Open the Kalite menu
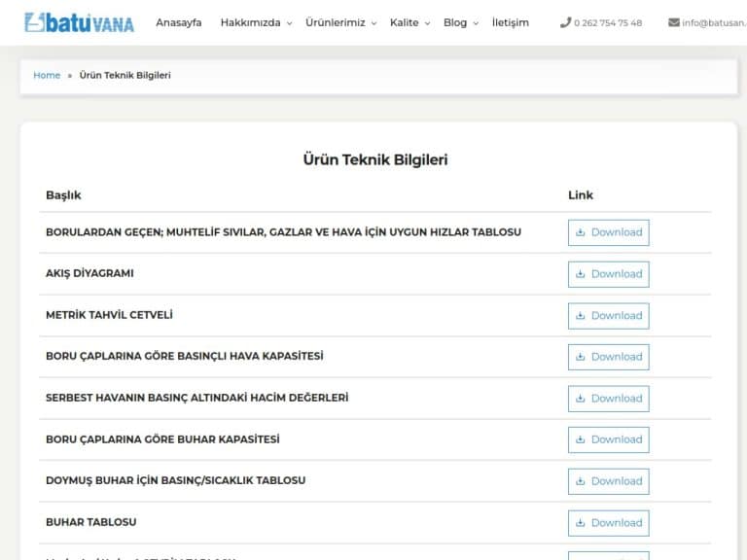 (x=404, y=22)
